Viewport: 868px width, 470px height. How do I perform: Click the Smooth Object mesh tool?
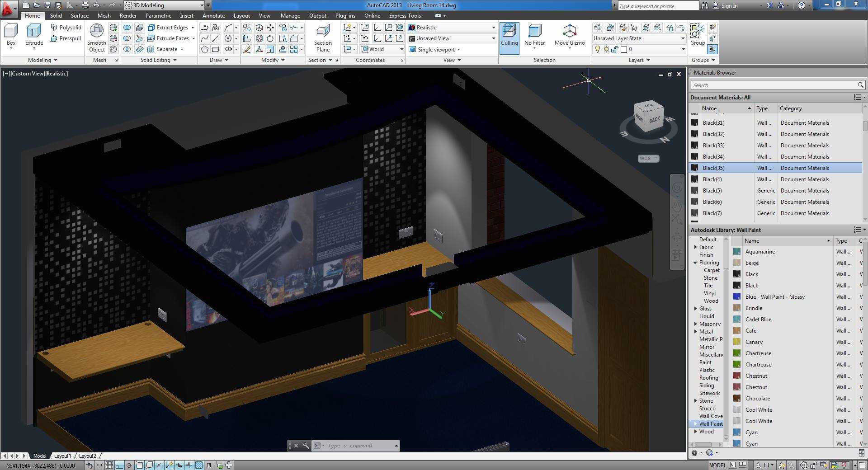tap(97, 38)
